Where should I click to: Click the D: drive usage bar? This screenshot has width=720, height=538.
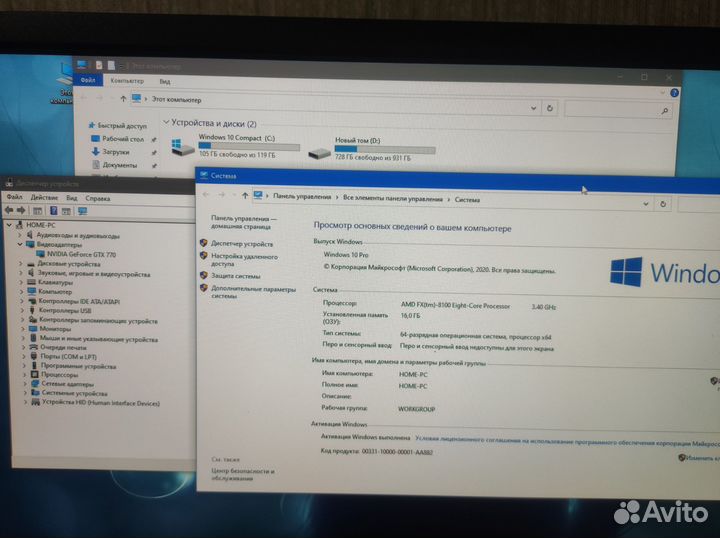click(x=385, y=149)
